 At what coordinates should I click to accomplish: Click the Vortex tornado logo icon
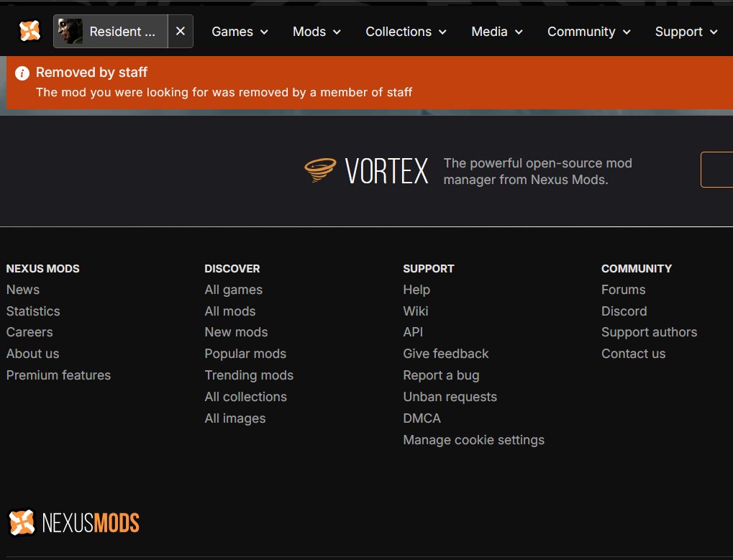tap(320, 170)
